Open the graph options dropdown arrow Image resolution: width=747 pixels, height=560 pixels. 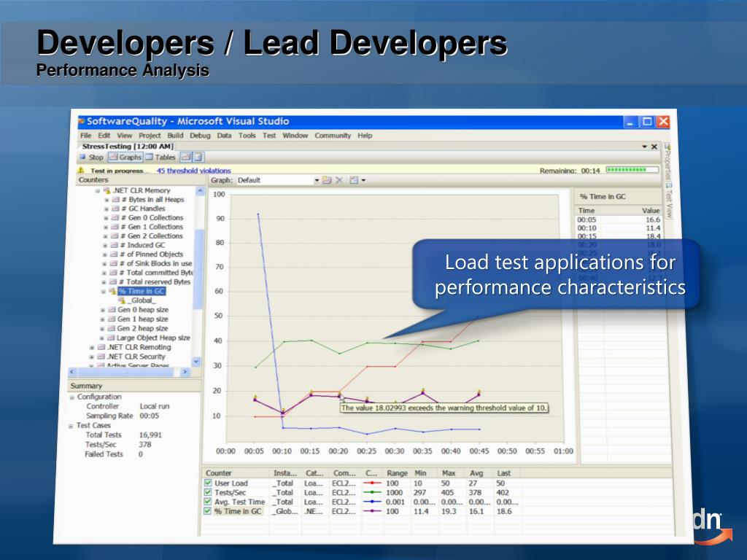point(363,181)
